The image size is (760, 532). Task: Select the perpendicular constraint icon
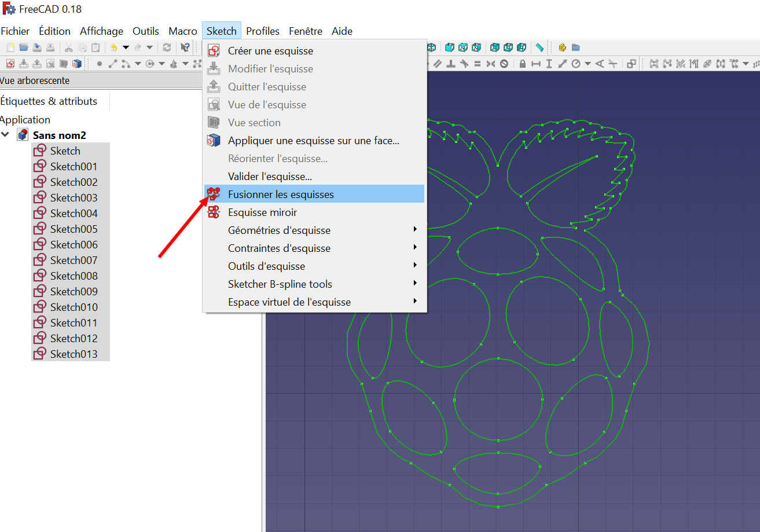click(x=450, y=64)
